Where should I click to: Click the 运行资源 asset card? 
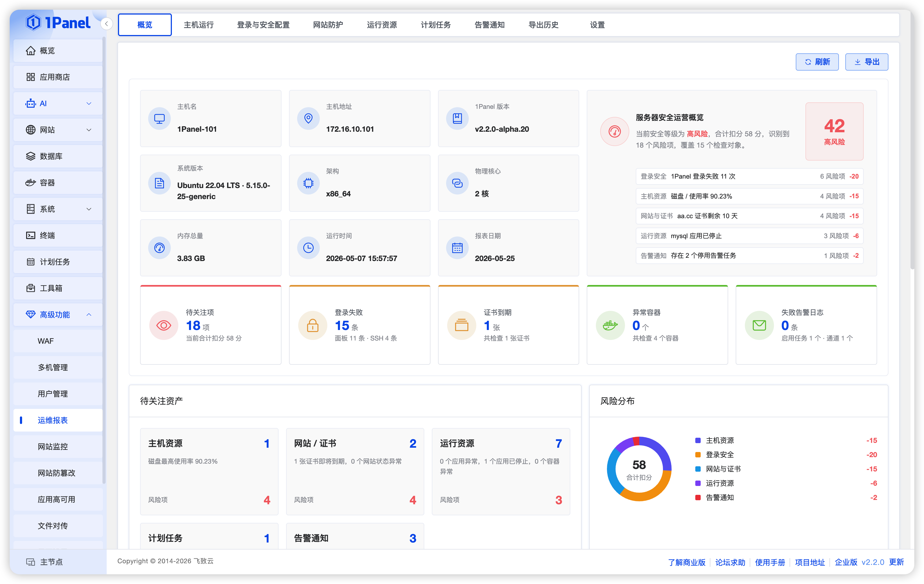[x=501, y=472]
